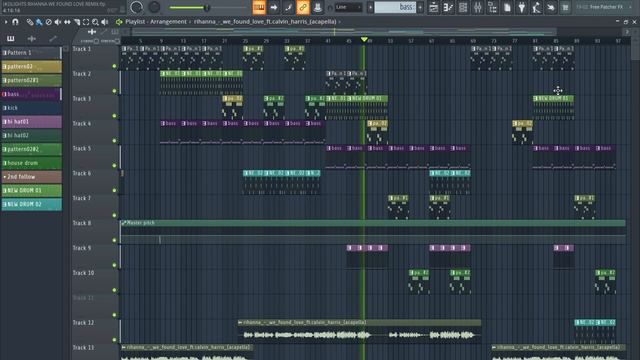Select the Mute tool

[58, 22]
